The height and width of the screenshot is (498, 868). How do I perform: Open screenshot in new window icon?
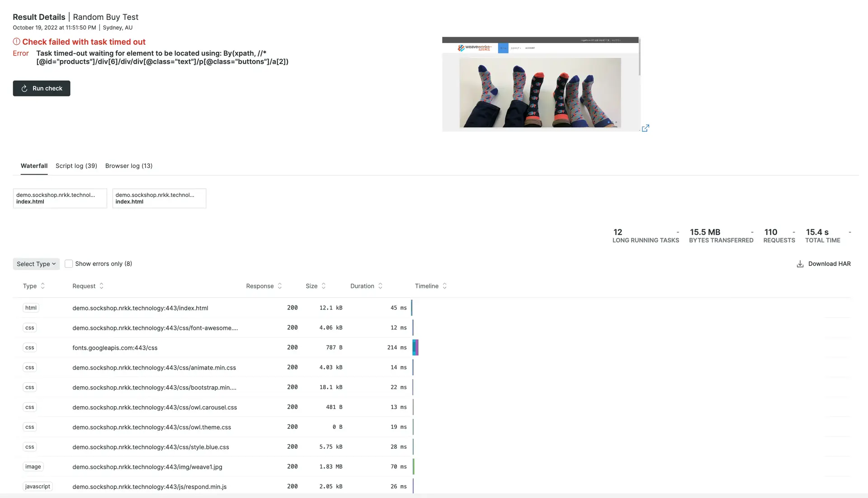click(646, 128)
